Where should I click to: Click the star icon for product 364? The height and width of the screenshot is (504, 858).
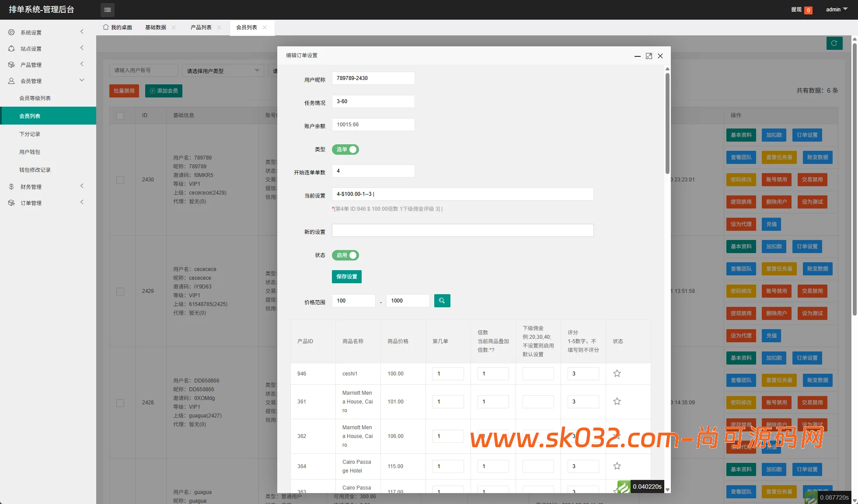coord(617,466)
